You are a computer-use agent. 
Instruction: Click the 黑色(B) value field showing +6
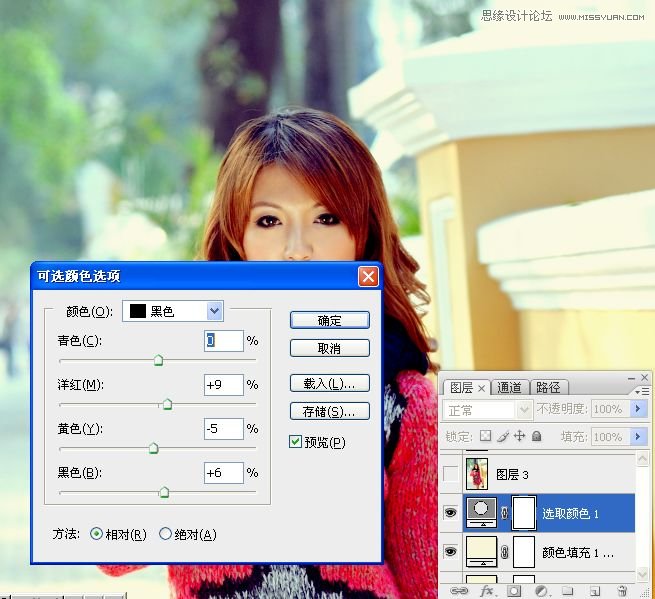coord(224,472)
